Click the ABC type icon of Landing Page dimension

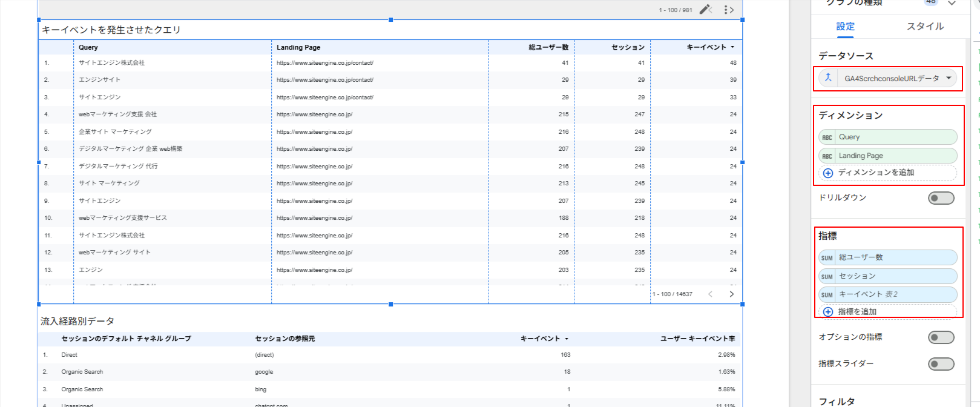click(827, 156)
